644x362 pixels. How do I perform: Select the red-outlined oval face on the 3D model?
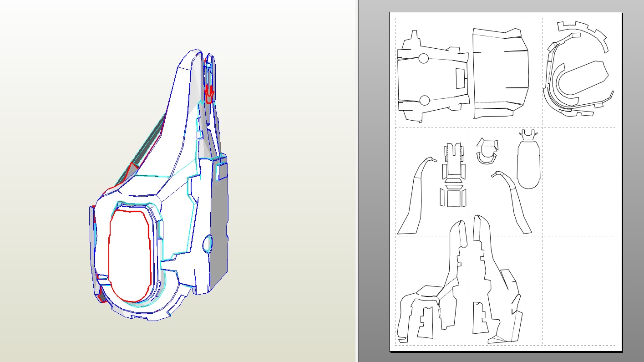click(x=130, y=256)
